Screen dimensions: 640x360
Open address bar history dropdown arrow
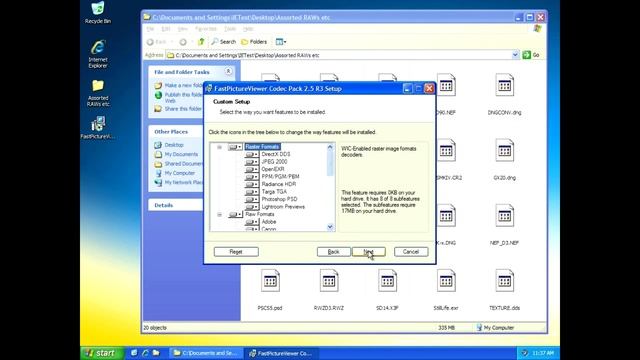[515, 55]
